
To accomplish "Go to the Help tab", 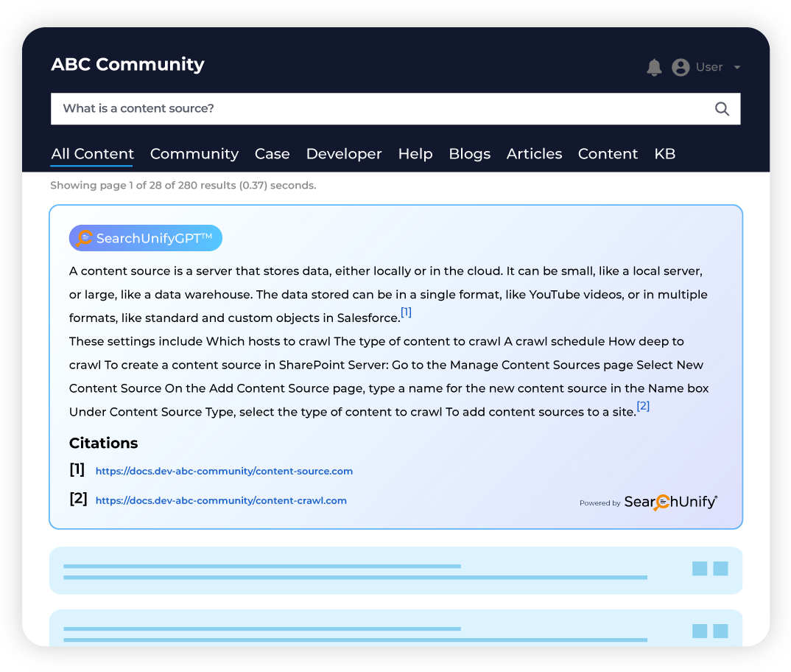I will click(415, 153).
